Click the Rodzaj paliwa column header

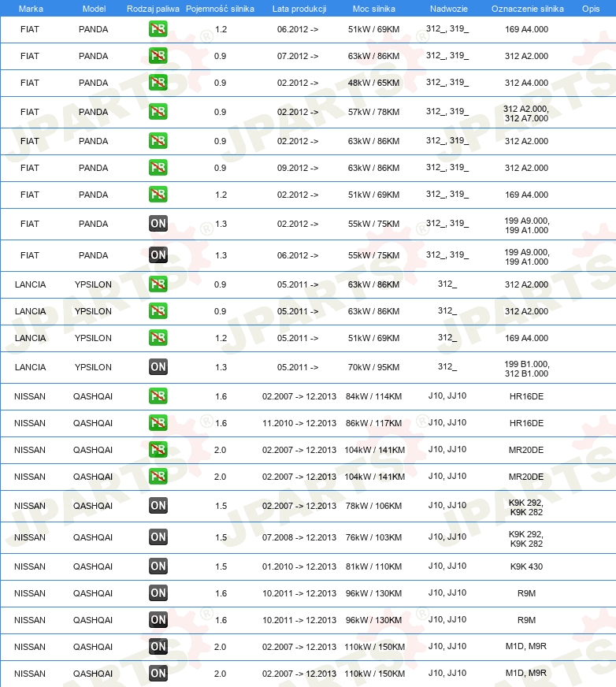click(x=153, y=9)
